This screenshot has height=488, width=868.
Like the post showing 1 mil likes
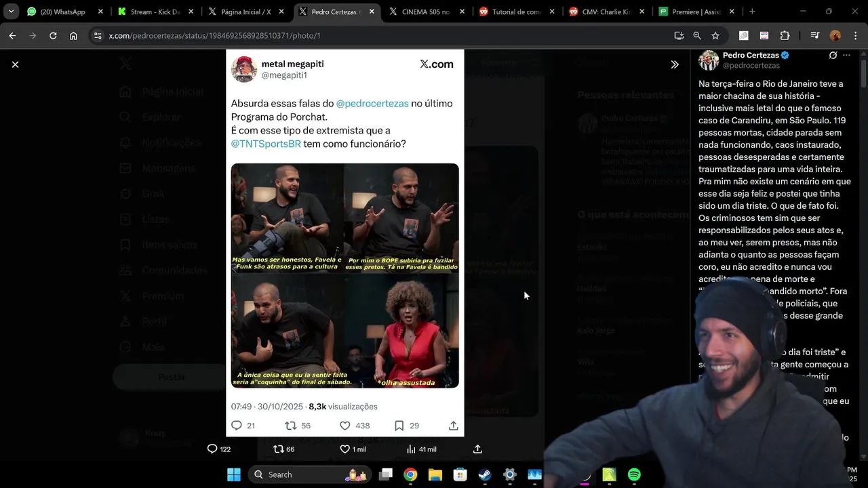point(353,449)
